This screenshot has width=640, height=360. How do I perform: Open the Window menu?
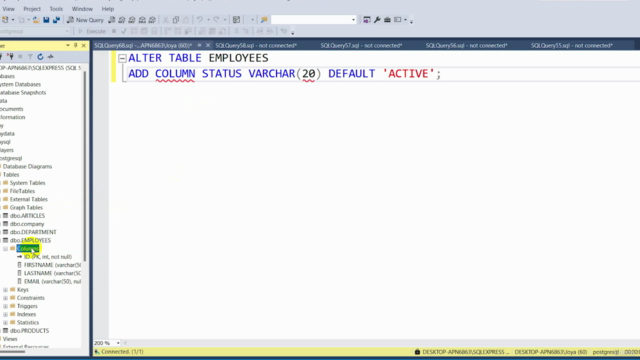[82, 9]
